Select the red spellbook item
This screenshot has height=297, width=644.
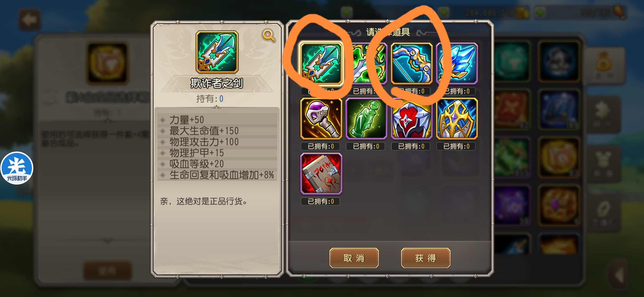pyautogui.click(x=321, y=174)
